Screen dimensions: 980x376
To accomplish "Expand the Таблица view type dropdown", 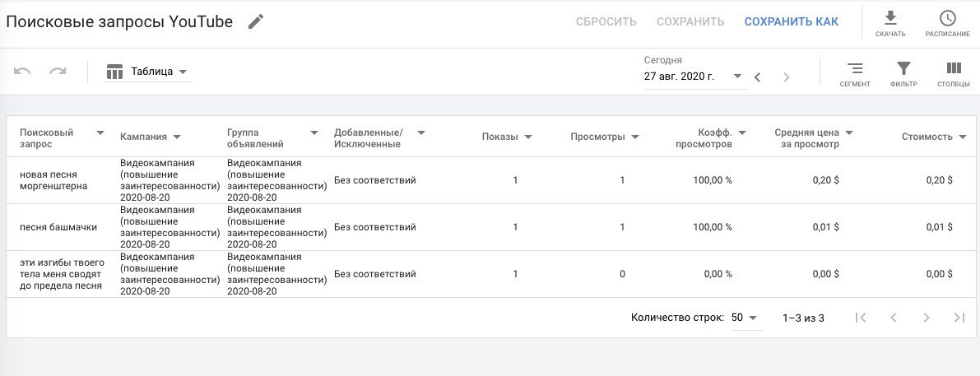I will pyautogui.click(x=148, y=72).
